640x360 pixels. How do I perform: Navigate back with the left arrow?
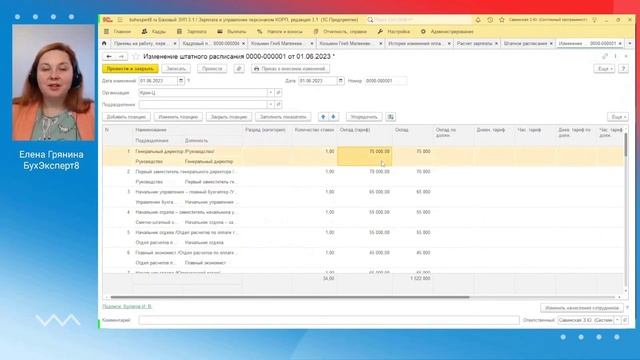click(109, 56)
